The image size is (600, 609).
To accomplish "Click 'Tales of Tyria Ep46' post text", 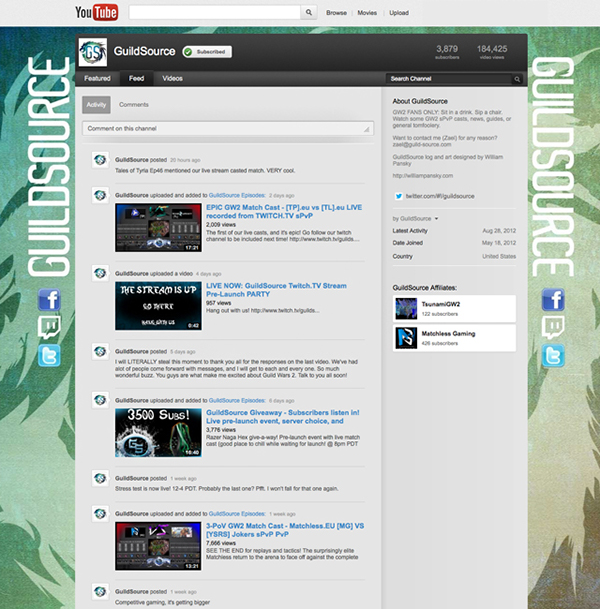I will click(x=205, y=171).
